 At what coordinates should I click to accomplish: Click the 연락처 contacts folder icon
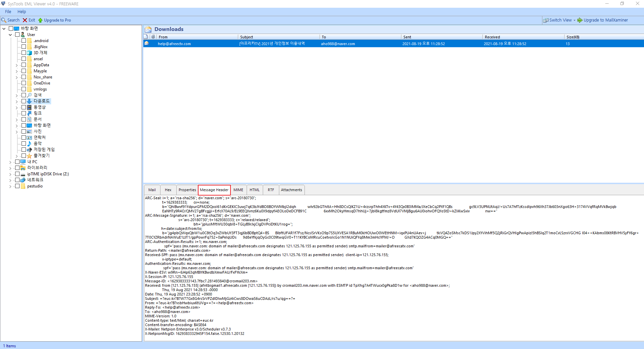click(x=29, y=138)
